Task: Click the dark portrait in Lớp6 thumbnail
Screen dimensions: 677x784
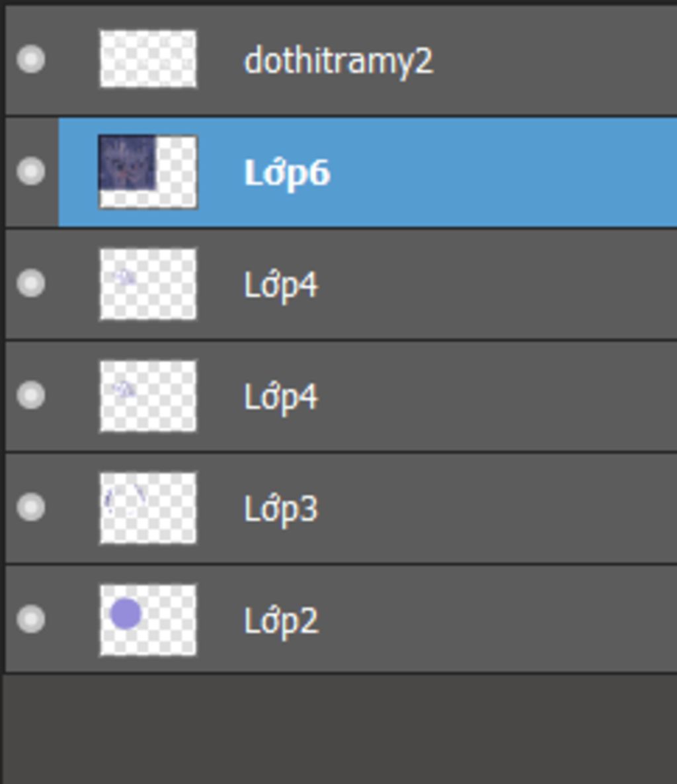Action: (127, 163)
